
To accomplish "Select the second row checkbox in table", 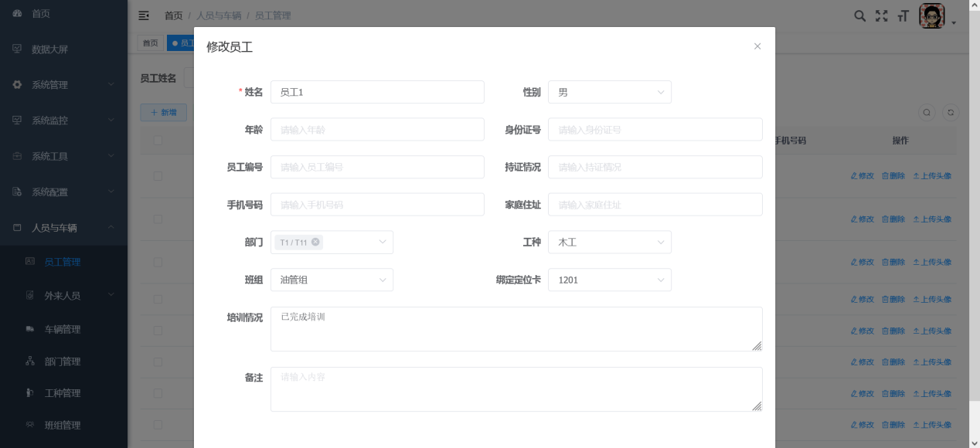I will pos(158,219).
